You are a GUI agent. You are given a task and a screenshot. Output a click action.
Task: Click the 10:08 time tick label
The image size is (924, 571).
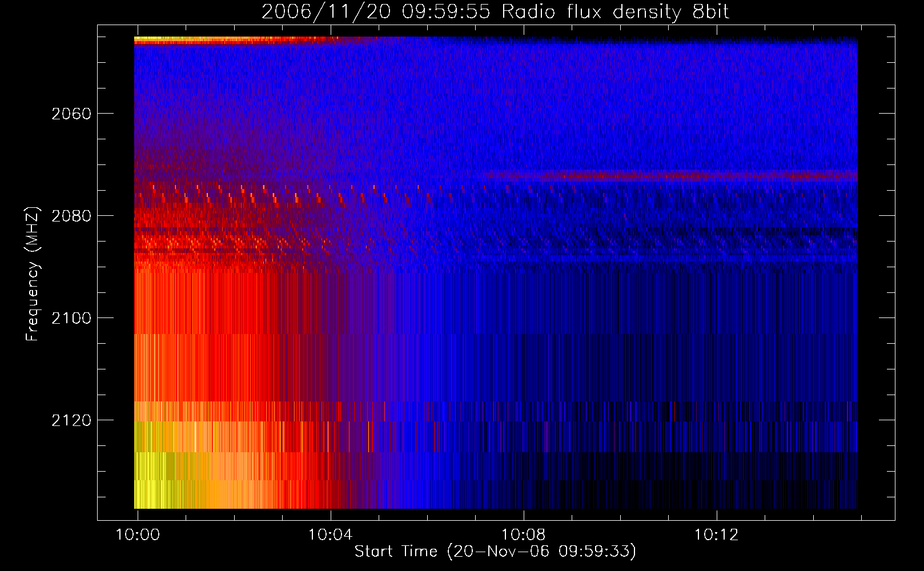(x=524, y=534)
